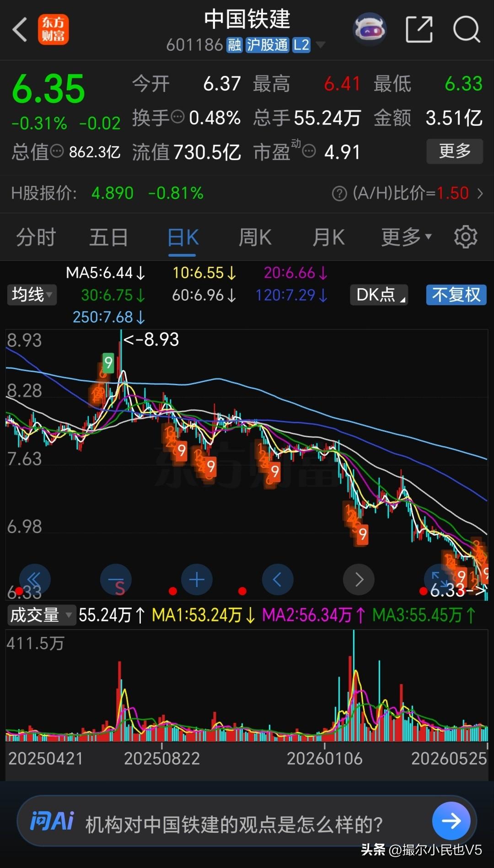The height and width of the screenshot is (868, 494).
Task: Tap the 20260106 date label
Action: tap(325, 759)
